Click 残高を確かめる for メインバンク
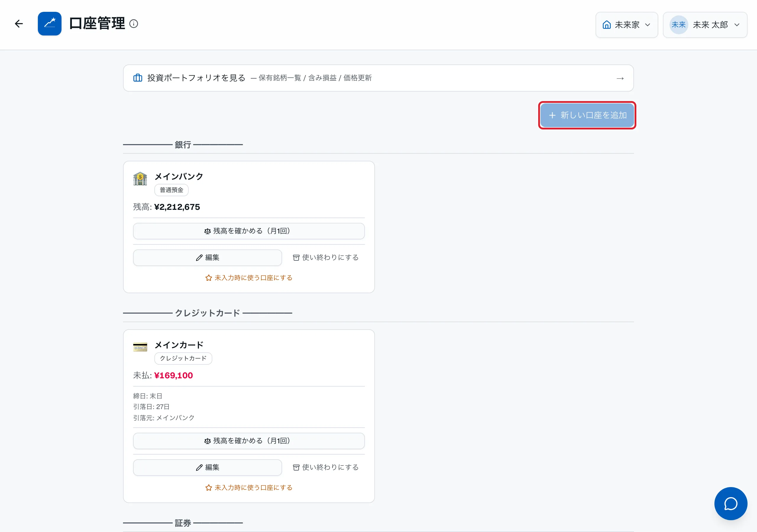 [249, 231]
